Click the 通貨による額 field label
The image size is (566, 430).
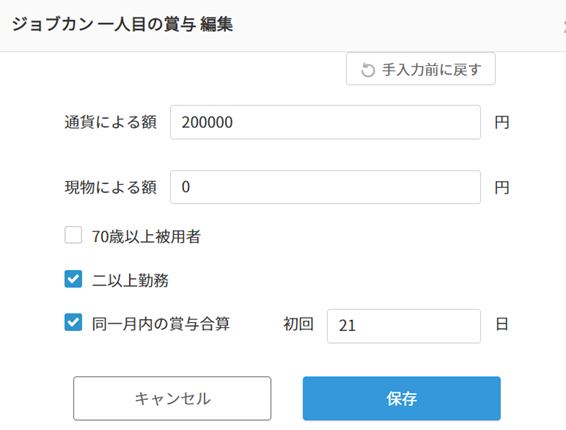point(110,122)
